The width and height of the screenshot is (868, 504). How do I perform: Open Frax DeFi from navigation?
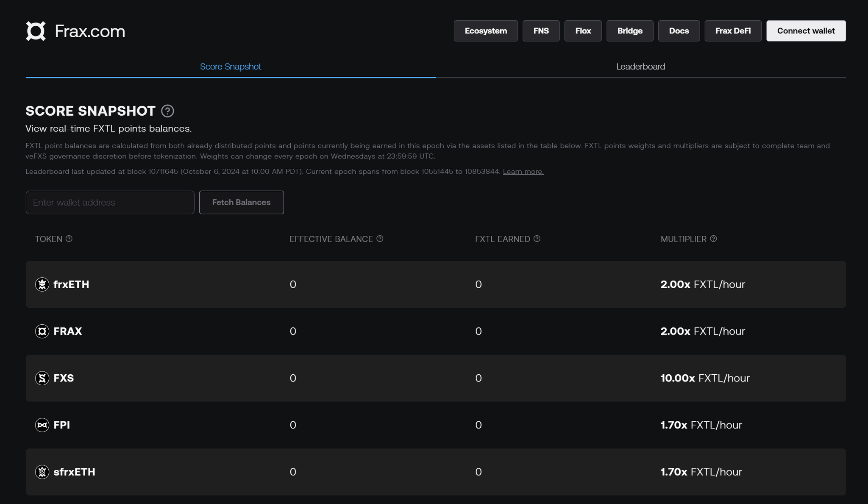coord(733,31)
